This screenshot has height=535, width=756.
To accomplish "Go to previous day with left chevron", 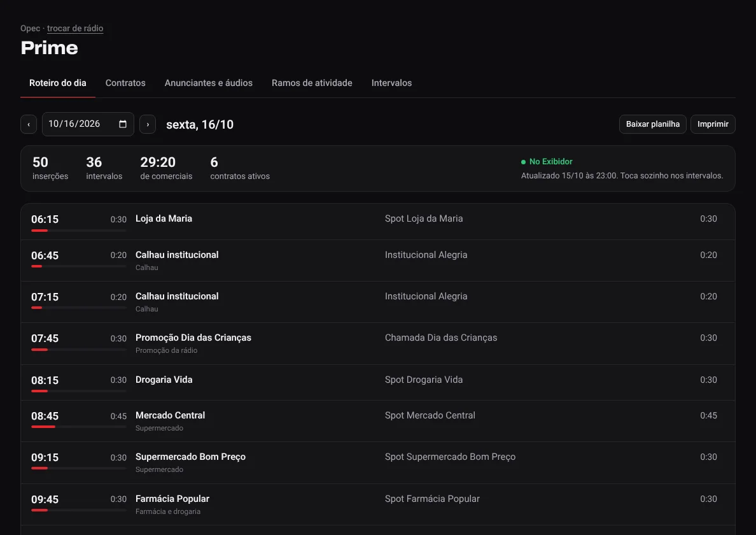I will [29, 124].
